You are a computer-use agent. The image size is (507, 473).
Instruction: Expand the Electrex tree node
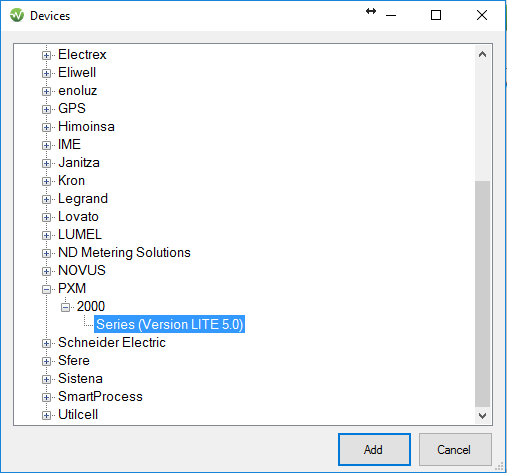point(46,55)
